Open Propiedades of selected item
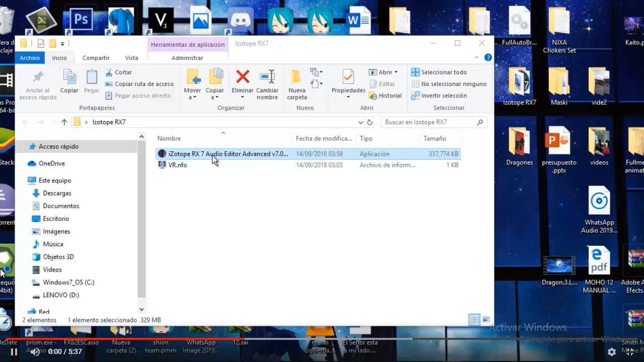This screenshot has height=362, width=644. (348, 83)
